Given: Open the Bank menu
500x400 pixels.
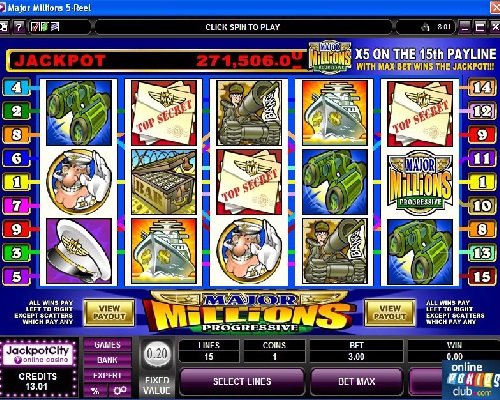Looking at the screenshot, I should (107, 360).
